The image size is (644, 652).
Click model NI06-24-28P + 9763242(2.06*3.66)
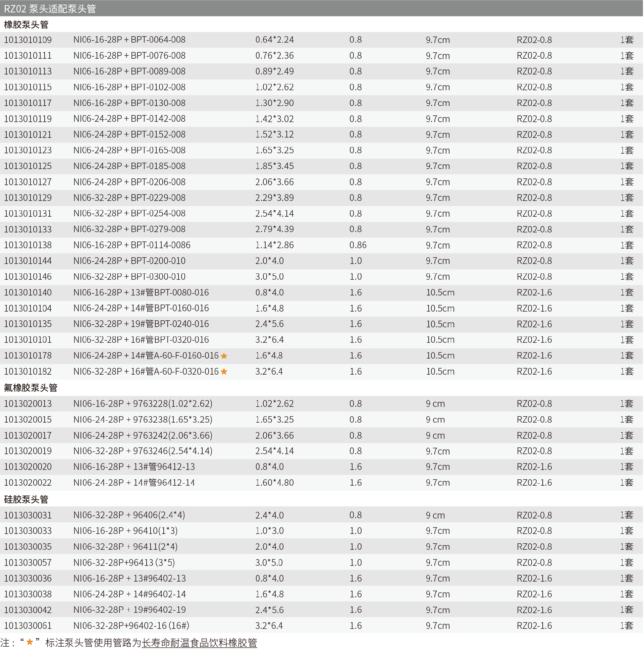coord(143,436)
